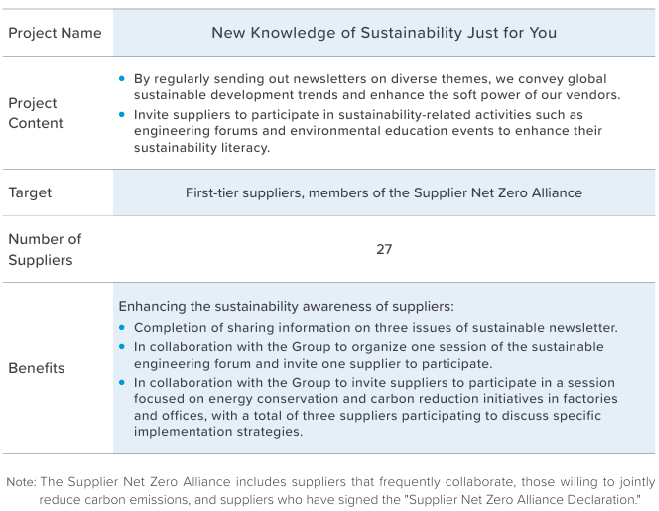Viewport: 659px width, 511px height.
Task: Select the title New Knowledge of Sustainability Just for You
Action: point(384,33)
